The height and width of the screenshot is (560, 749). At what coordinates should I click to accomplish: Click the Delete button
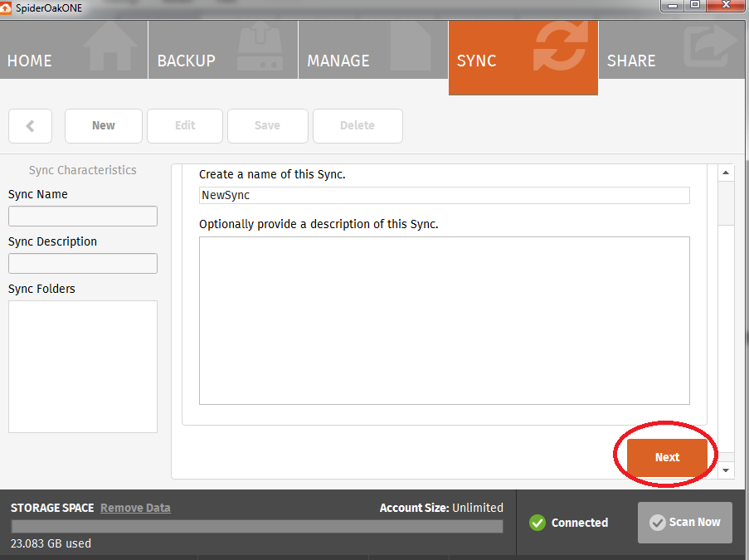[357, 126]
